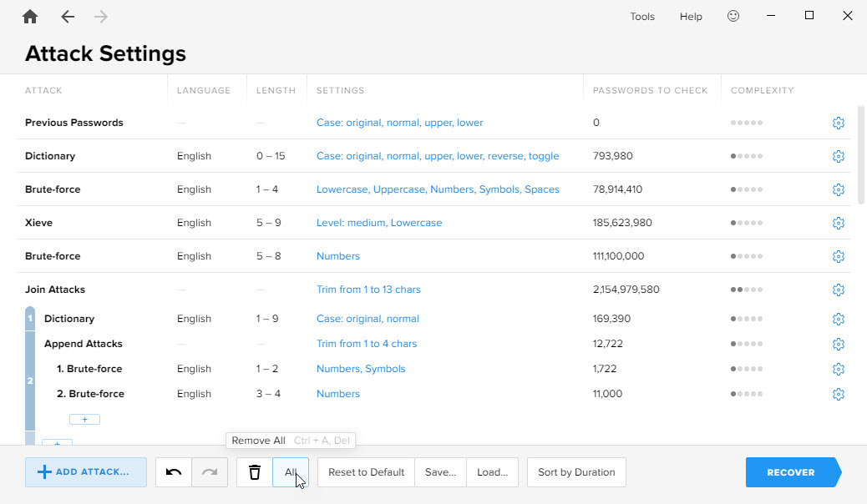Click 793,980 passwords value
Viewport: 867px width, 504px height.
[x=612, y=156]
